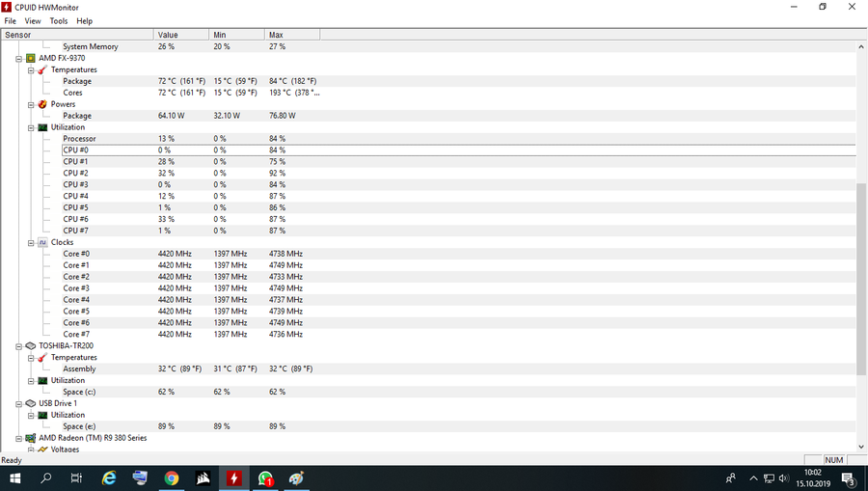Screen dimensions: 868x491
Task: Open the Corsair sails app in taskbar
Action: click(x=203, y=478)
